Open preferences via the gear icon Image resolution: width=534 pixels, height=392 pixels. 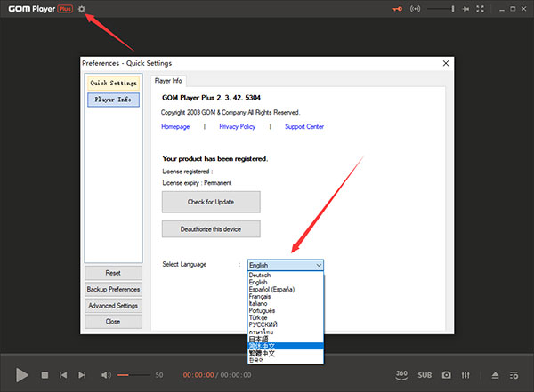81,9
